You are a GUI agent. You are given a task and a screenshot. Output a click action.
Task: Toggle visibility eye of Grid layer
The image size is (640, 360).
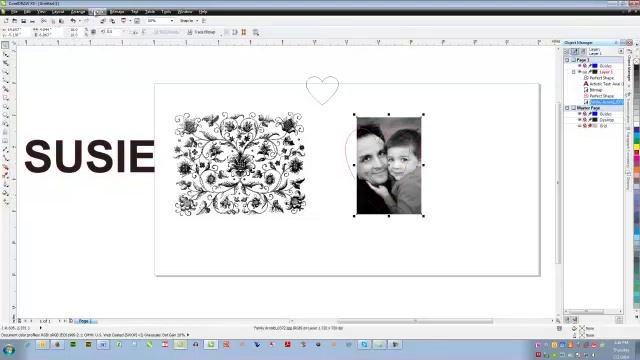580,126
